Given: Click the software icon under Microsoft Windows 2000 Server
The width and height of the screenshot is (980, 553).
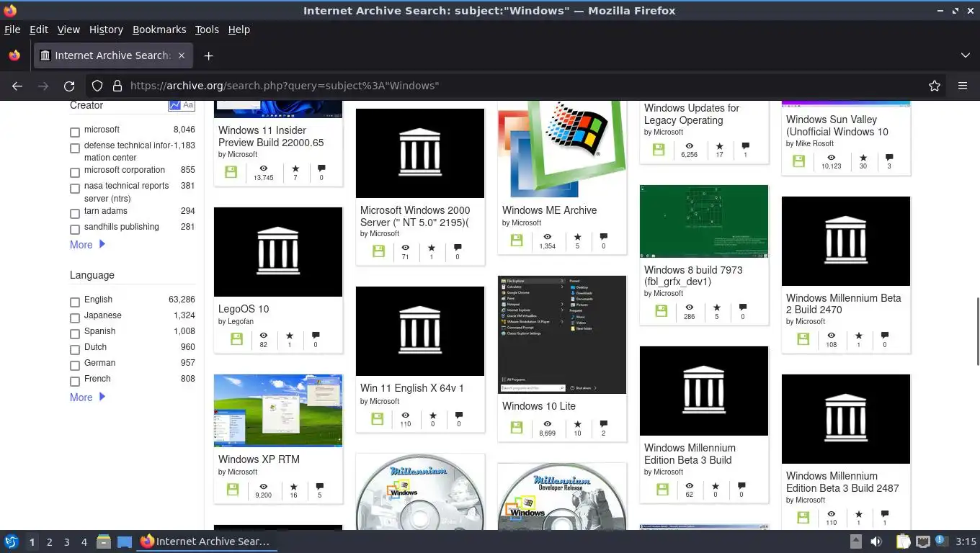Looking at the screenshot, I should click(x=379, y=251).
